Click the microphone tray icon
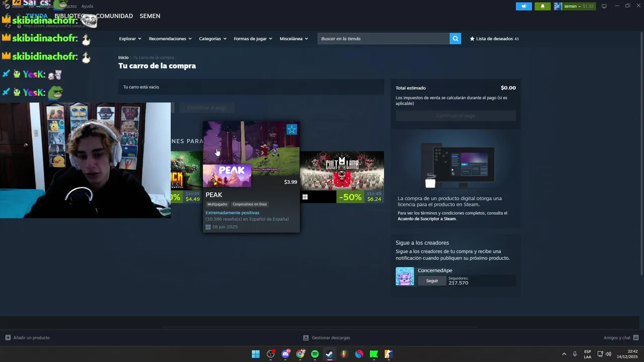 [x=575, y=354]
